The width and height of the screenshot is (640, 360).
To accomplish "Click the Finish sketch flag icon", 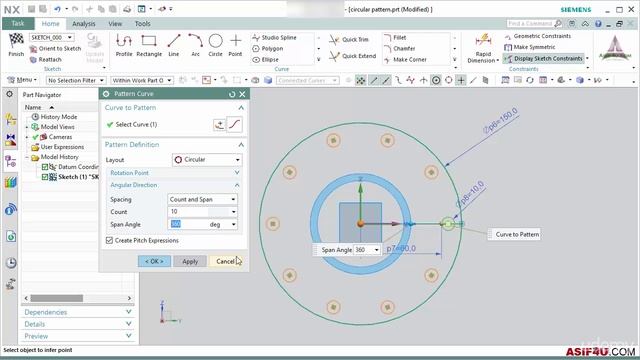I will [x=16, y=44].
